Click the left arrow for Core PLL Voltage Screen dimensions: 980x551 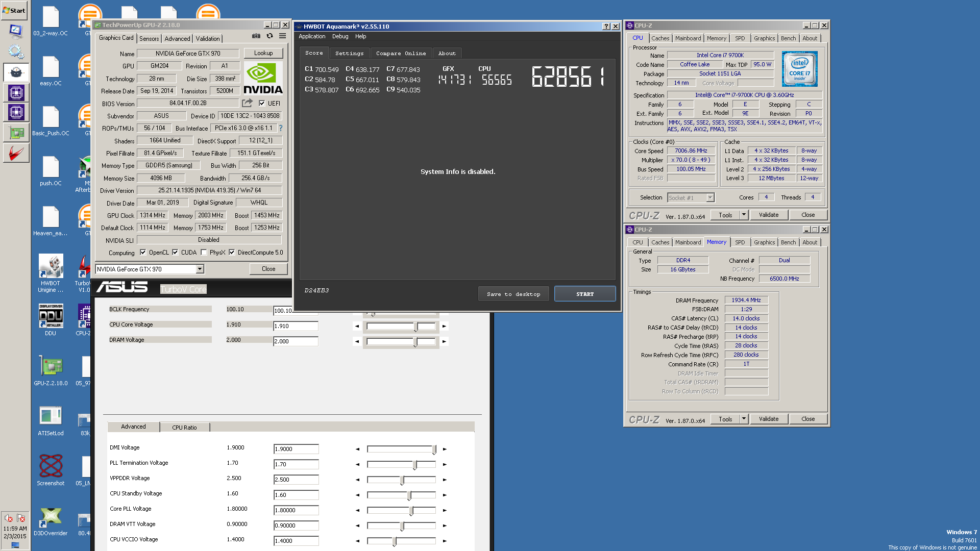click(357, 510)
